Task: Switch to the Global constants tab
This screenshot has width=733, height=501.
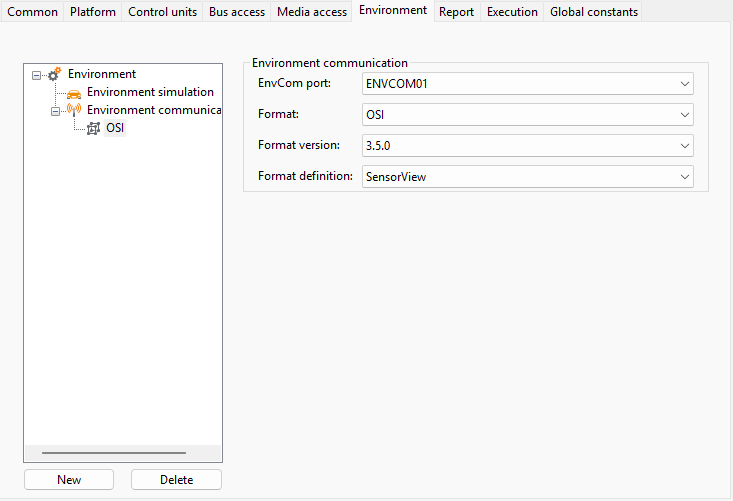Action: [594, 12]
